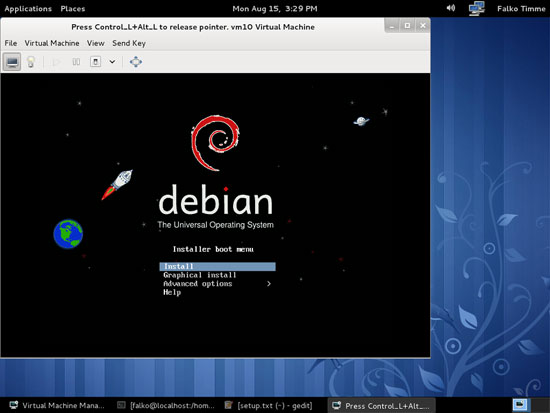Open the volume control icon
The width and height of the screenshot is (550, 413).
coord(451,8)
